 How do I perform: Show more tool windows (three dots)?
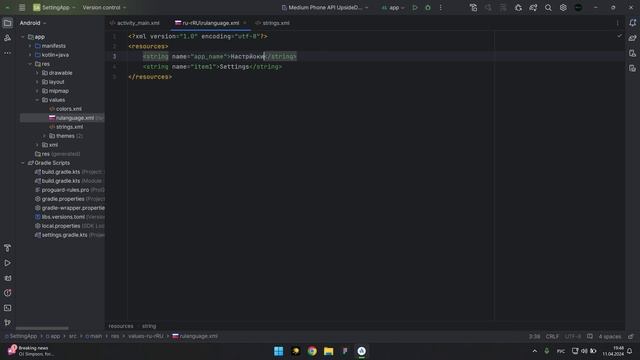(7, 53)
